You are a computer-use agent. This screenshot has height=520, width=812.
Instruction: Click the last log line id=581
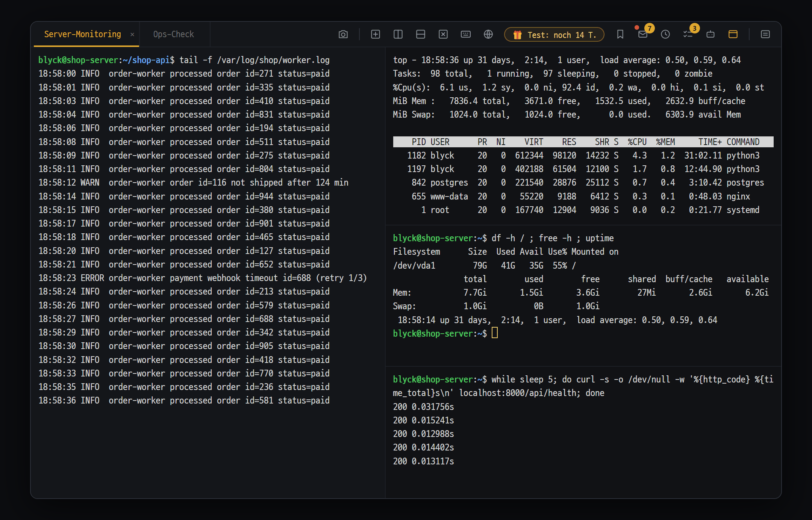[184, 401]
